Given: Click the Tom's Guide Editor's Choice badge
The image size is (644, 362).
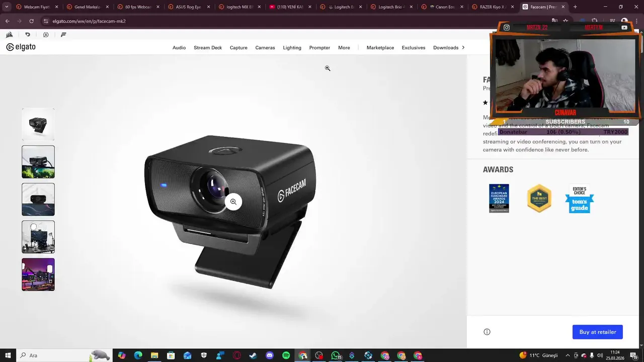Looking at the screenshot, I should click(580, 199).
